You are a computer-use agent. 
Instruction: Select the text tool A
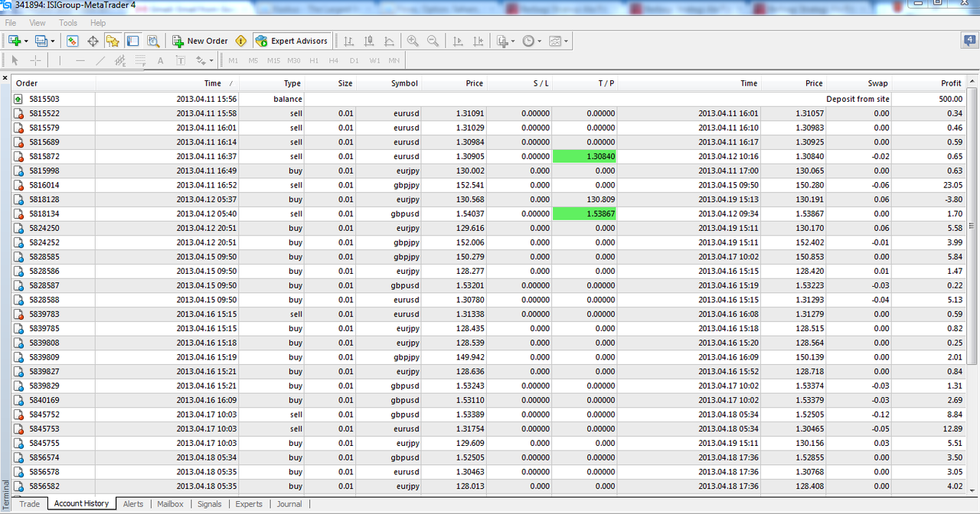160,60
